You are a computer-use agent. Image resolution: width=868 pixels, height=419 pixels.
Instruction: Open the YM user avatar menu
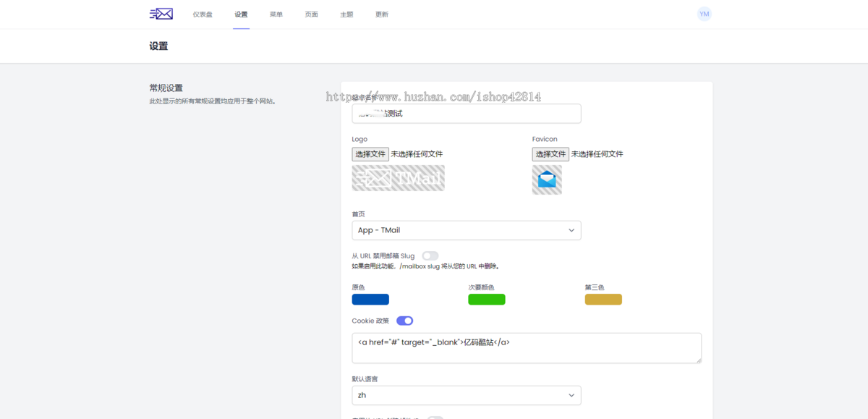point(704,14)
